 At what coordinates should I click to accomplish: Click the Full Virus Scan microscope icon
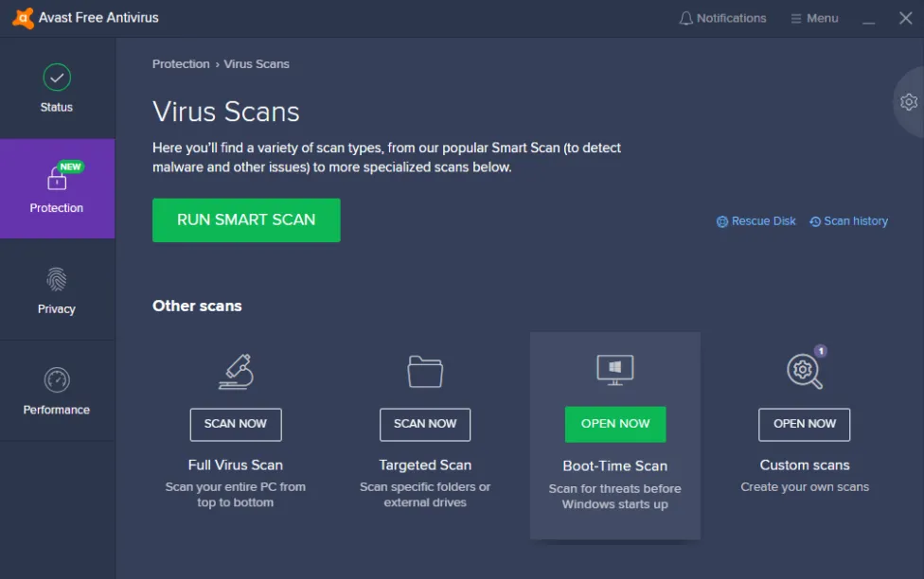click(236, 372)
